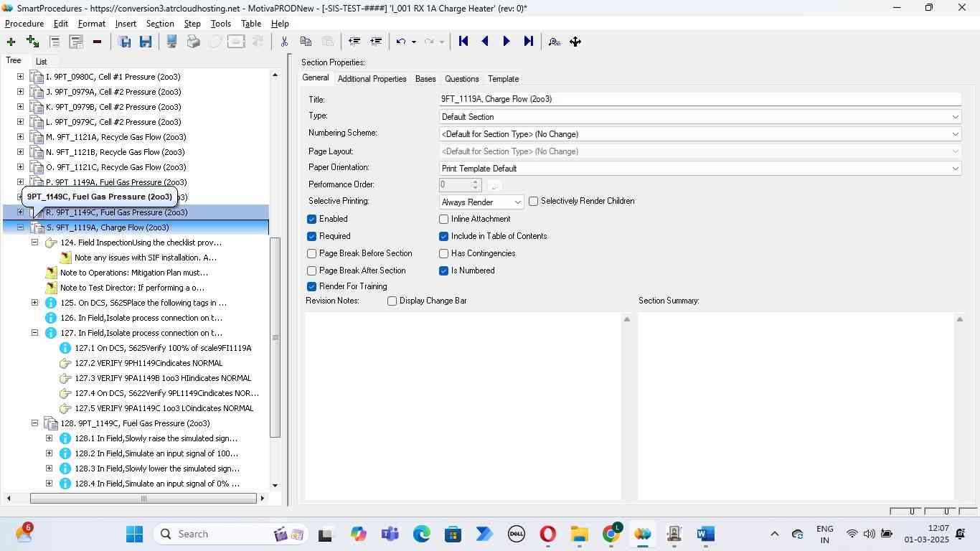Open the Undo history dropdown arrow
Image resolution: width=980 pixels, height=551 pixels.
(x=414, y=42)
